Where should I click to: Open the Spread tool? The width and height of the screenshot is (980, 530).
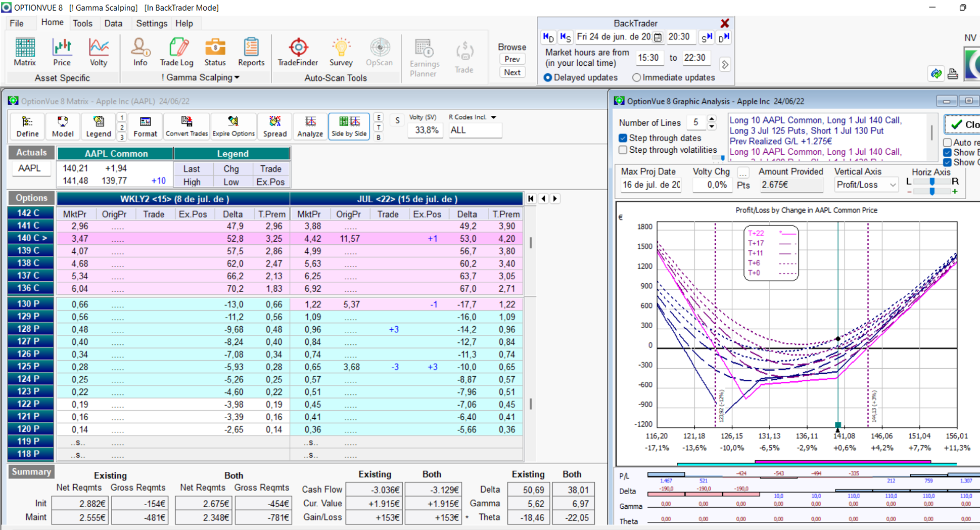pyautogui.click(x=275, y=126)
